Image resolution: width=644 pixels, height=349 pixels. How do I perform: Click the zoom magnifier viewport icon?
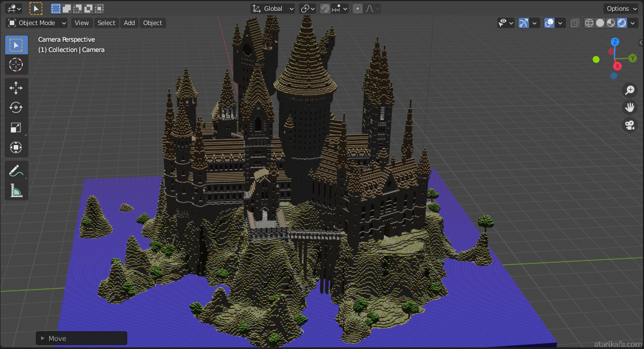[630, 90]
